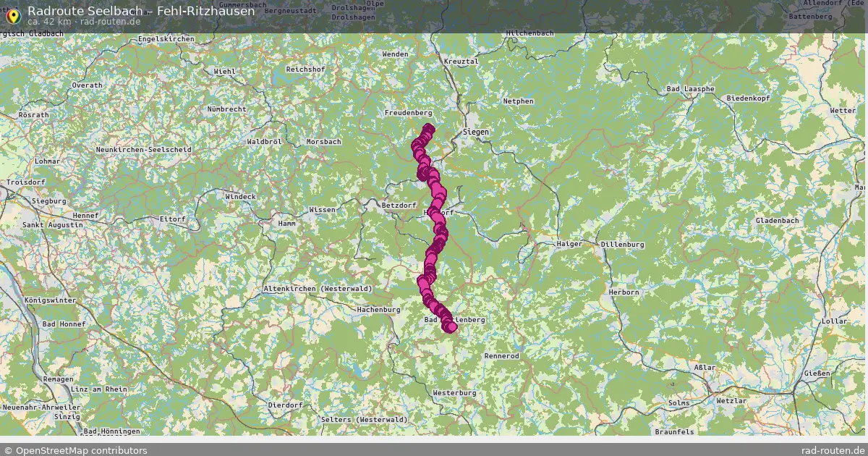Screen dimensions: 868x456
Task: Click the Rösrath town label
Action: click(34, 115)
